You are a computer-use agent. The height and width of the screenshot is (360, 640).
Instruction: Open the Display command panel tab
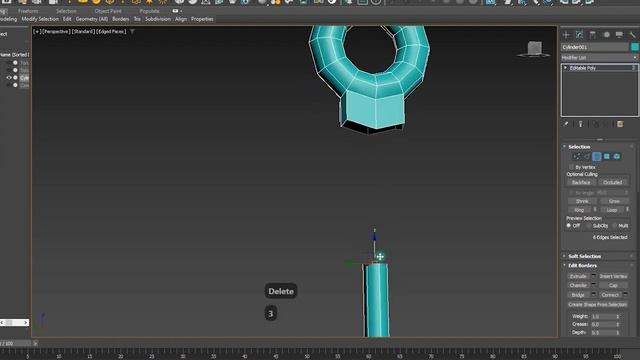[x=619, y=35]
